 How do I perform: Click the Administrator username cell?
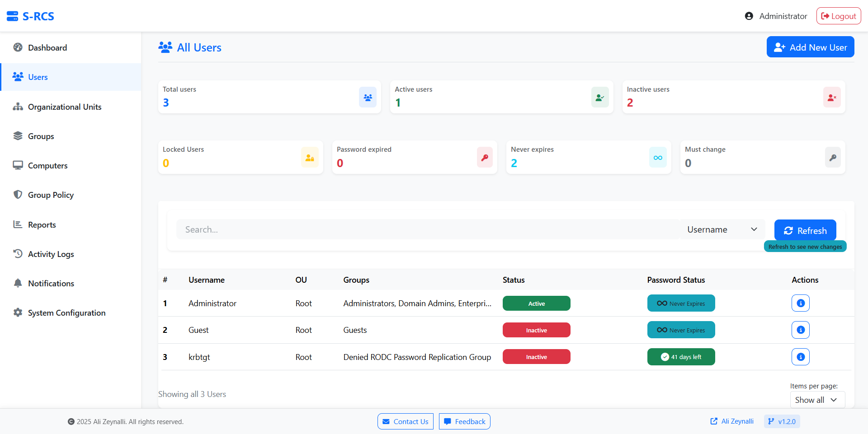[212, 303]
